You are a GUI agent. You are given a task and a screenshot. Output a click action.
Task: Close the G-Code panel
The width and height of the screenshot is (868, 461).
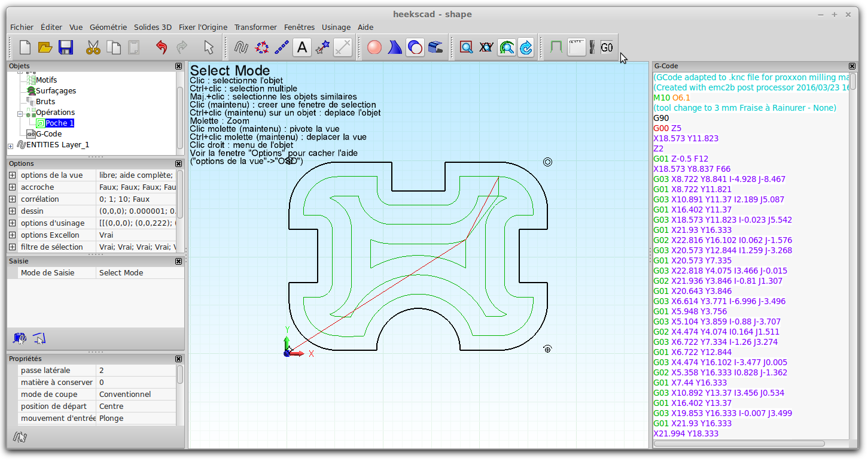(x=852, y=66)
